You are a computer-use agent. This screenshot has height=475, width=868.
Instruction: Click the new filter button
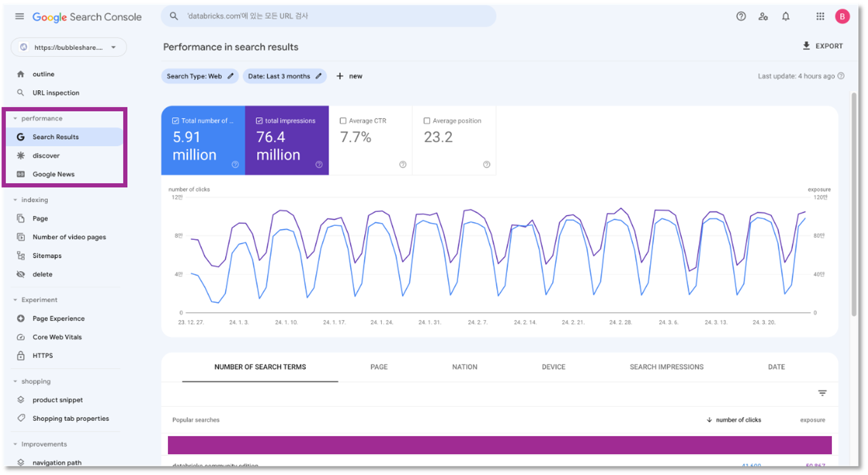pyautogui.click(x=349, y=76)
